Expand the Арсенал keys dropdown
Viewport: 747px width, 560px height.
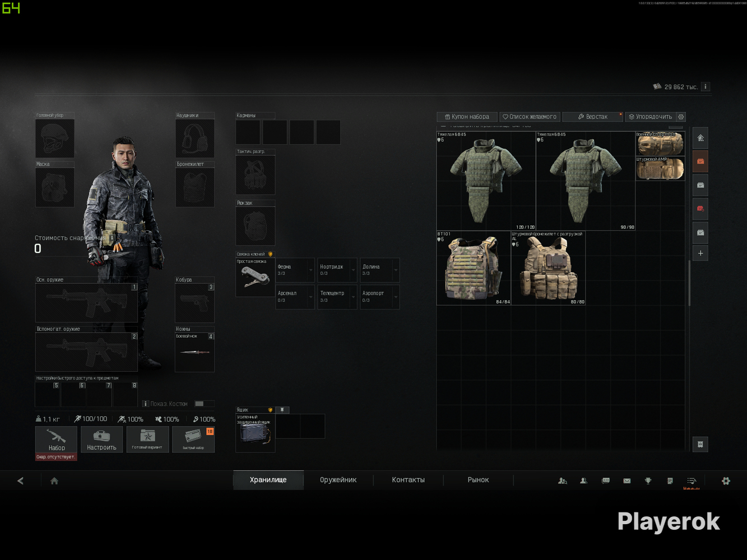[x=311, y=297]
